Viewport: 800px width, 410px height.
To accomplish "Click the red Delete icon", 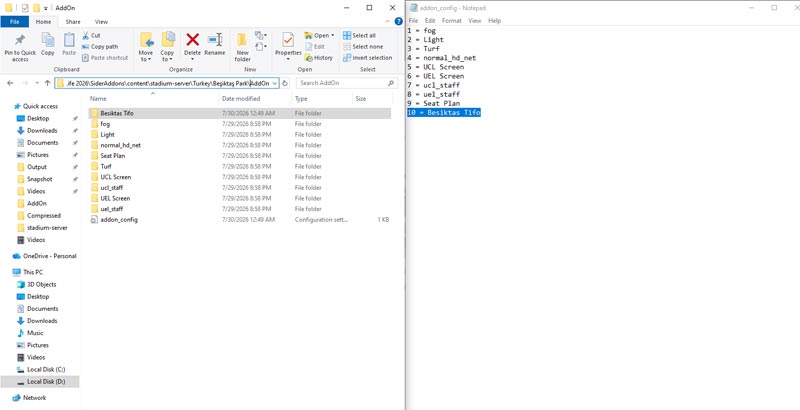I will (x=192, y=40).
